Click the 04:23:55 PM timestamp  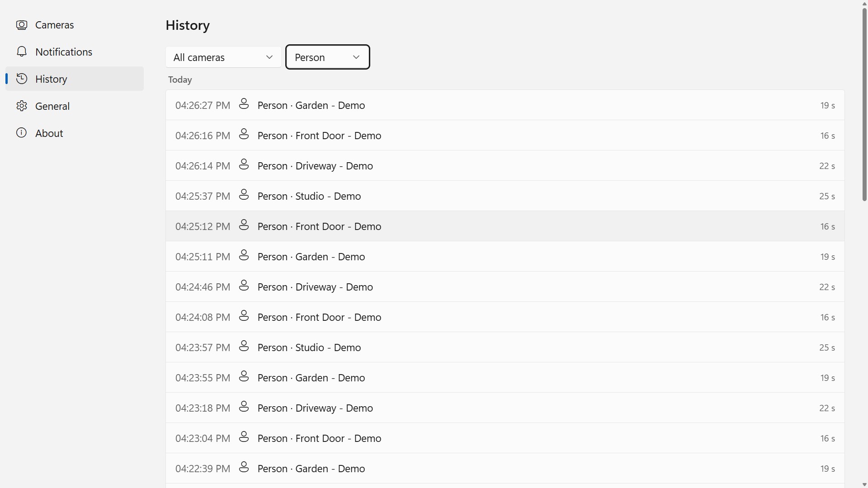[203, 378]
